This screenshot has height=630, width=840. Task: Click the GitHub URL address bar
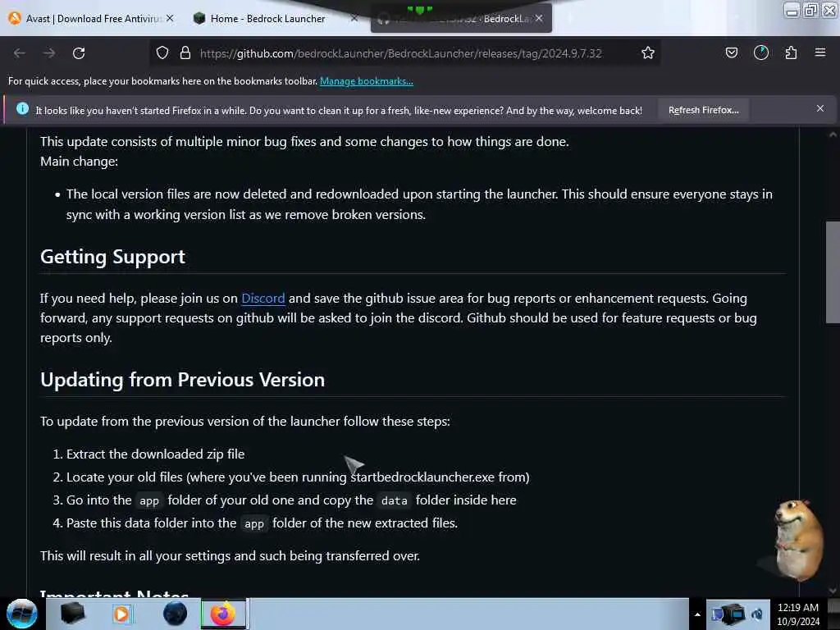coord(400,53)
